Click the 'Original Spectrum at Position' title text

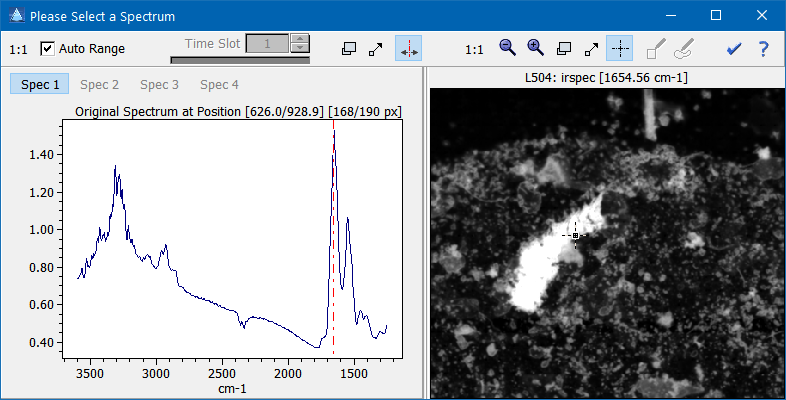point(159,111)
